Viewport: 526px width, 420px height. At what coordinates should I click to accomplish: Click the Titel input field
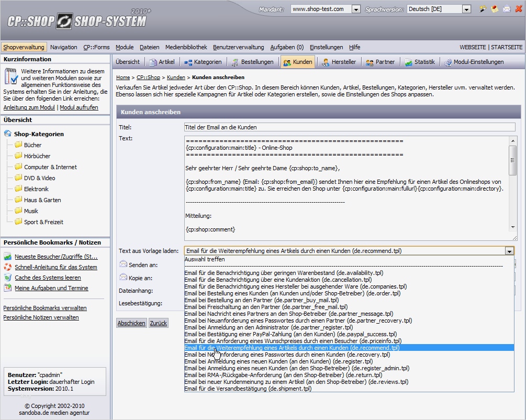click(x=350, y=127)
